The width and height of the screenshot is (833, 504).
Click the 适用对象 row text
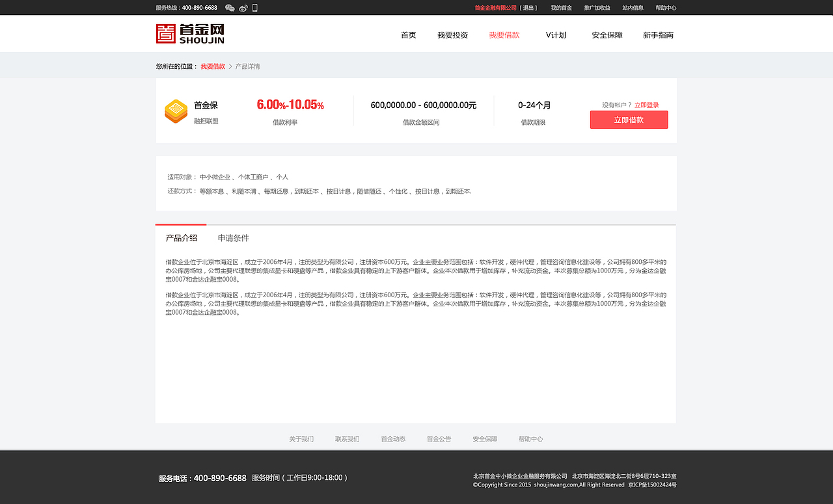[x=228, y=177]
